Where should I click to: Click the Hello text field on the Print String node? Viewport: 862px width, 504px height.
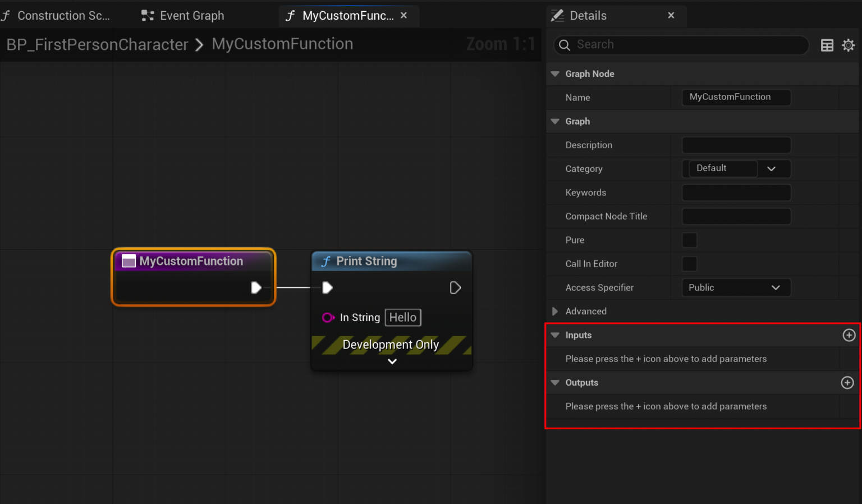click(x=402, y=317)
